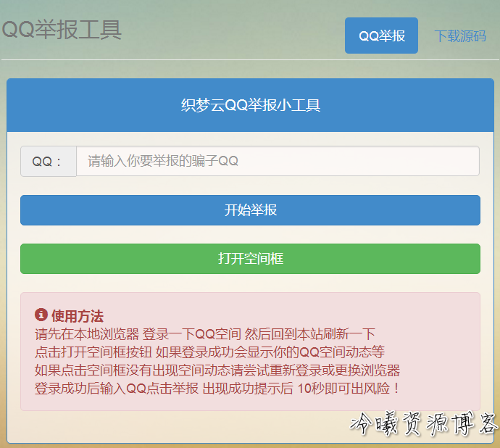Open the 下载源码 link
Image resolution: width=500 pixels, height=448 pixels.
point(460,36)
